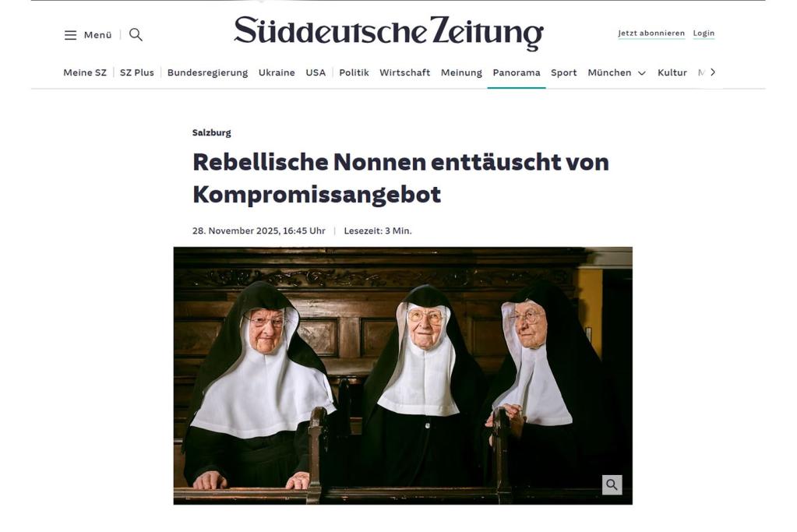The height and width of the screenshot is (532, 797).
Task: Open the Meinung section
Action: tap(461, 72)
